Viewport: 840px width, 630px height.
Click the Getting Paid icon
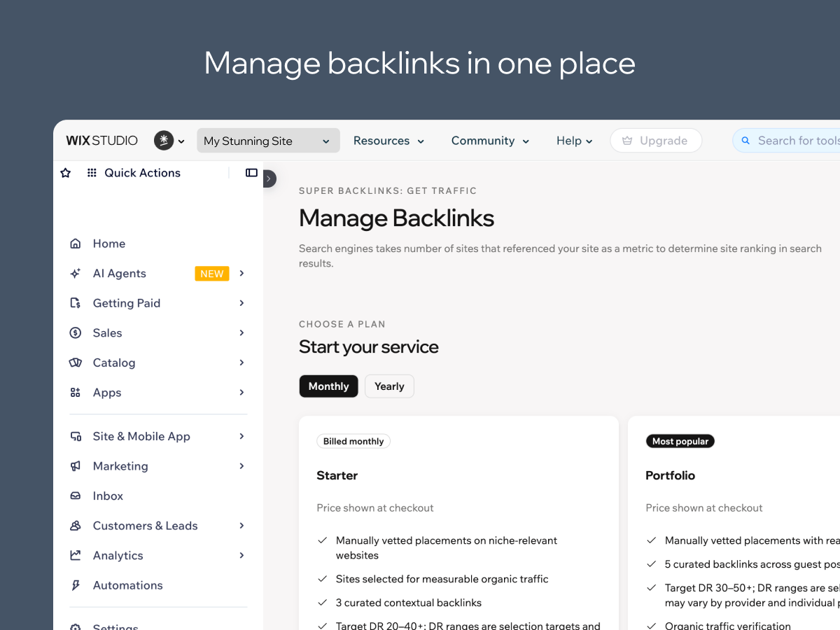click(x=76, y=303)
